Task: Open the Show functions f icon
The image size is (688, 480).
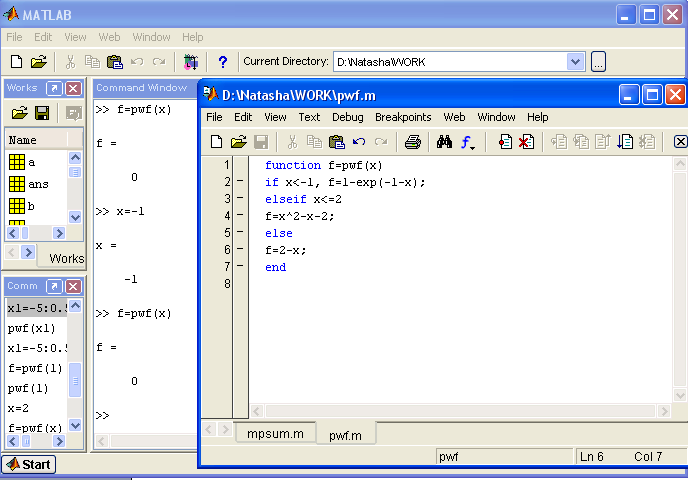Action: (x=468, y=142)
